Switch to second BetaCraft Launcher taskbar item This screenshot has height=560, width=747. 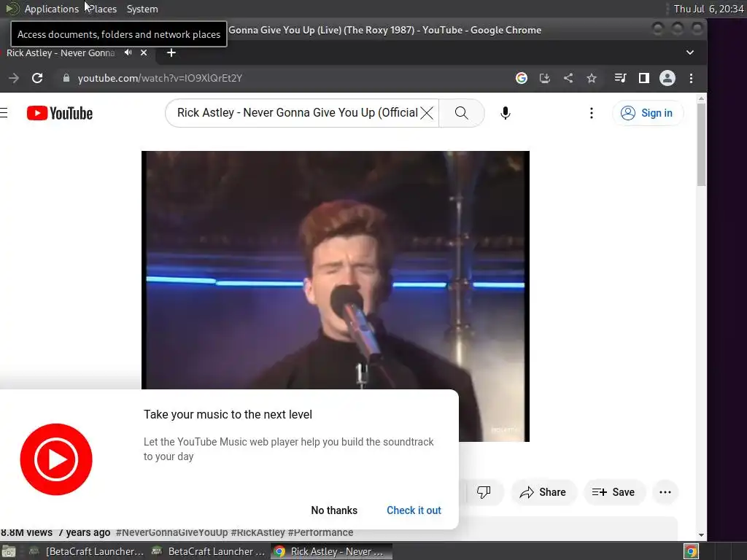coord(208,551)
